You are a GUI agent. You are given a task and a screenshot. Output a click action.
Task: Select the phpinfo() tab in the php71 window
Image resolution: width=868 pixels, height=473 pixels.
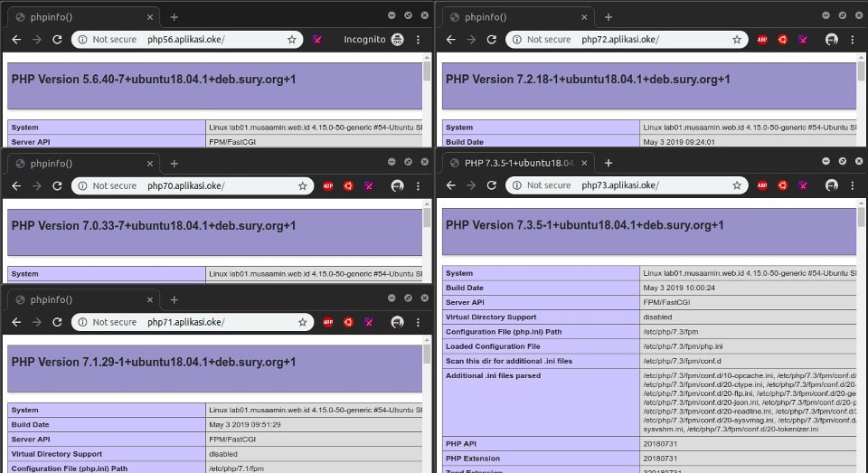click(x=83, y=299)
